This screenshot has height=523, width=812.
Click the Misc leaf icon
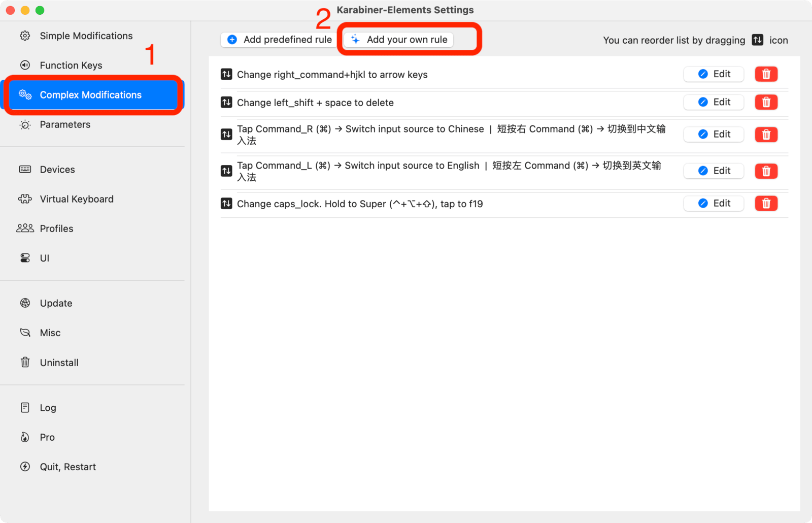(25, 333)
